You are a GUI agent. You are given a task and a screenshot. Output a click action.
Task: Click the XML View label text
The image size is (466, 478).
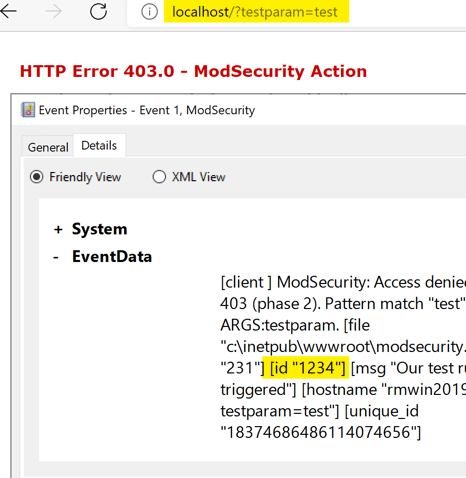click(x=199, y=177)
